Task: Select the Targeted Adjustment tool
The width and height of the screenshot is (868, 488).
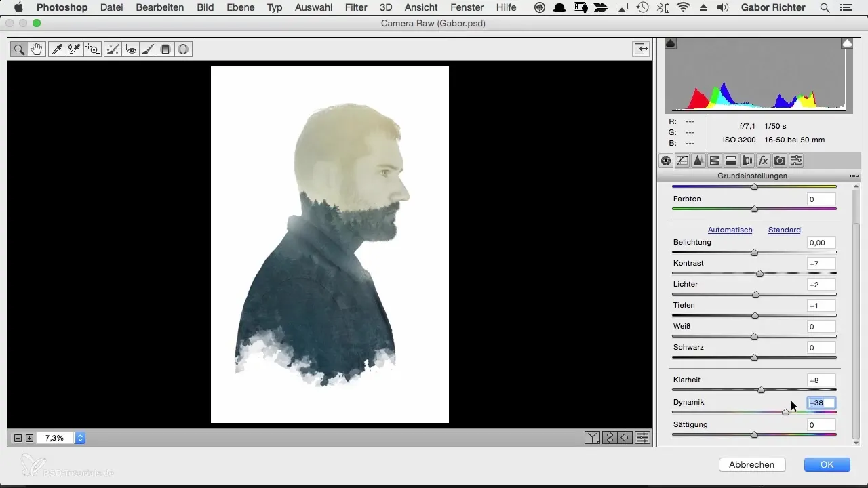Action: [x=92, y=49]
